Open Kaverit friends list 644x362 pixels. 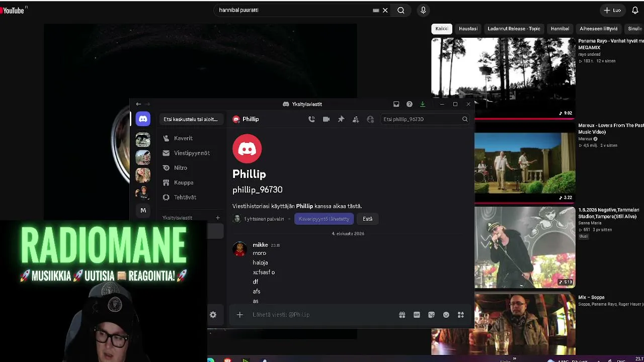click(191, 138)
